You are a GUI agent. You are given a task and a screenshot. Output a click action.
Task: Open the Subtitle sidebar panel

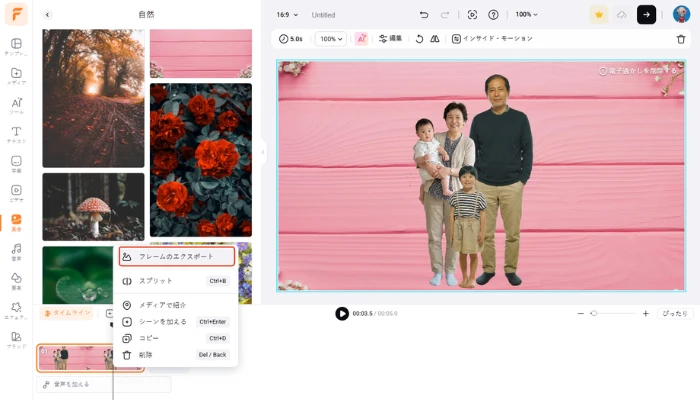(16, 164)
